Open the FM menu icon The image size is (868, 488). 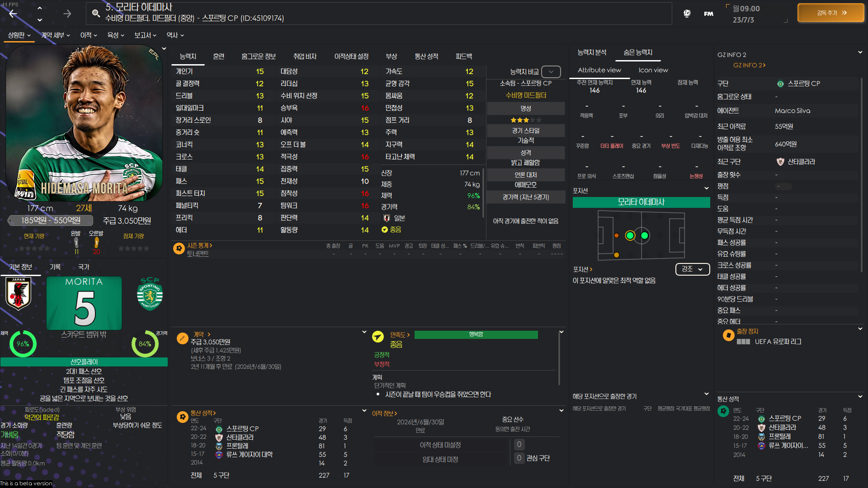[x=708, y=14]
